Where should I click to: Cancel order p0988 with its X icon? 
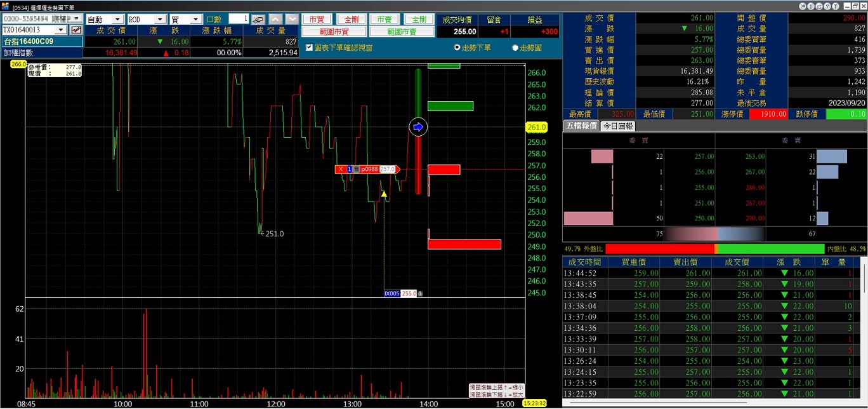point(341,169)
